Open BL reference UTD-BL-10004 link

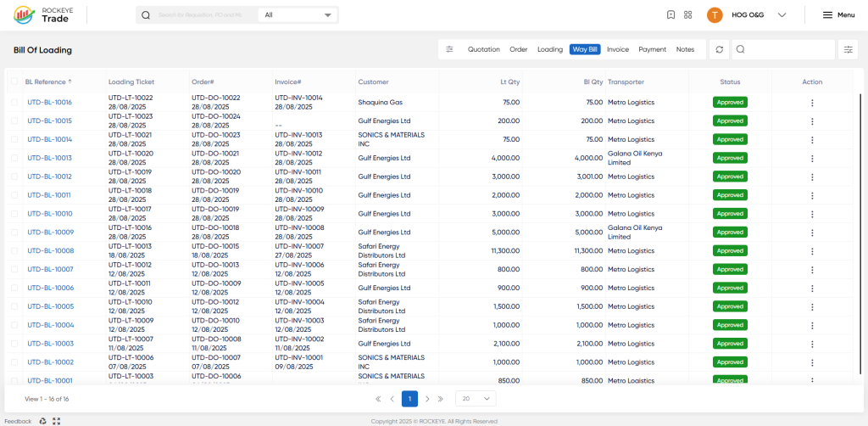(50, 325)
